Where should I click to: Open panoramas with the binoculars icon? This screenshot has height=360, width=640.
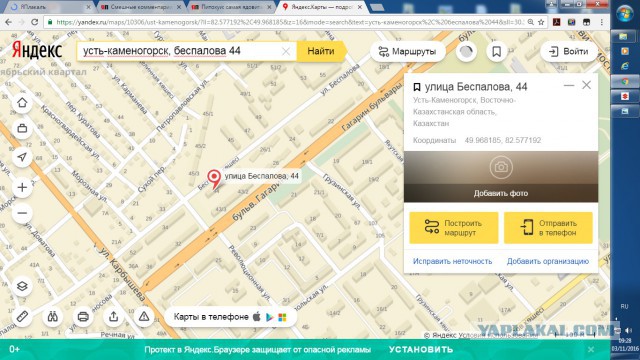[x=53, y=316]
